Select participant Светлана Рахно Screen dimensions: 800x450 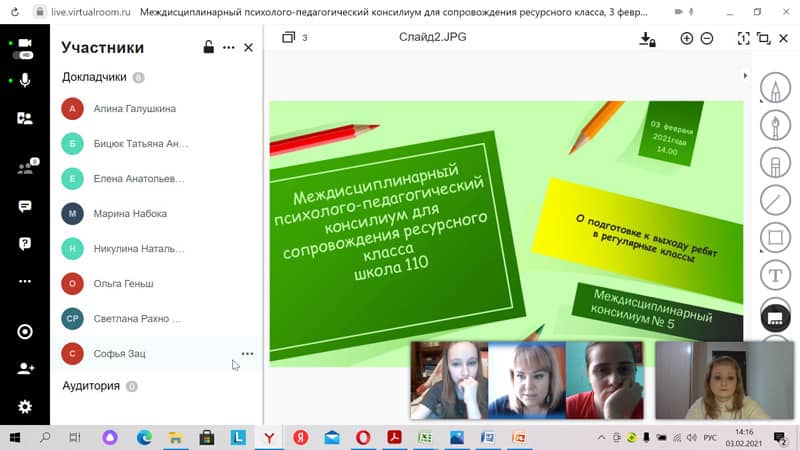pos(158,318)
